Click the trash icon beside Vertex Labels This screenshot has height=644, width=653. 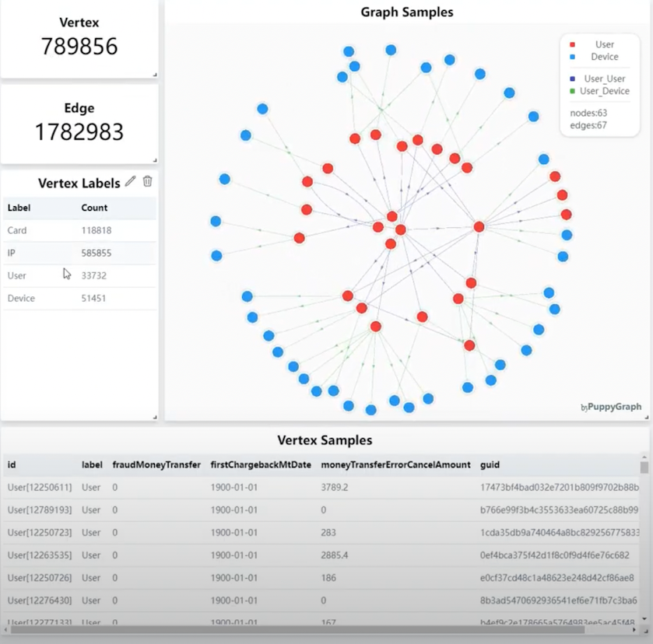coord(147,181)
